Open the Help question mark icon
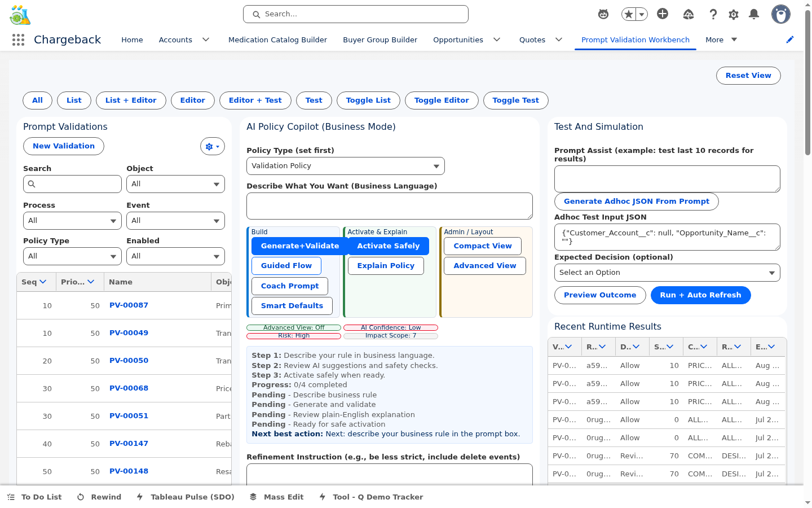Viewport: 812px width, 508px height. click(x=713, y=14)
